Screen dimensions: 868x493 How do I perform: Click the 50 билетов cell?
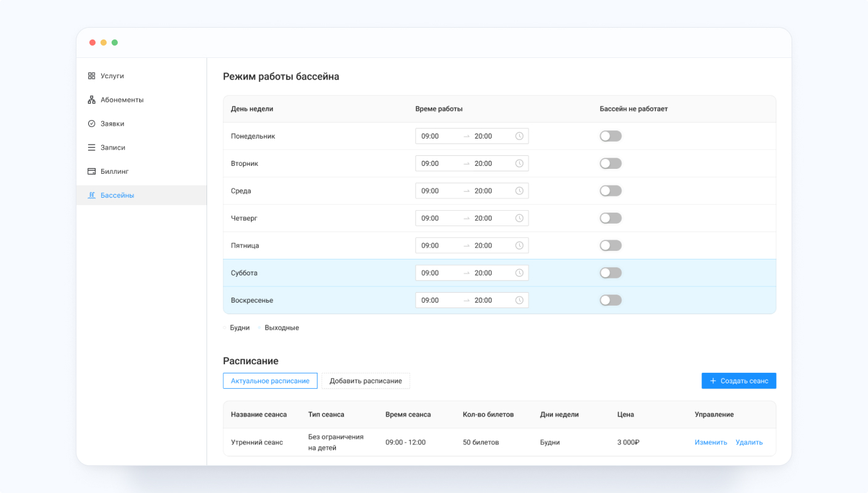pos(481,442)
